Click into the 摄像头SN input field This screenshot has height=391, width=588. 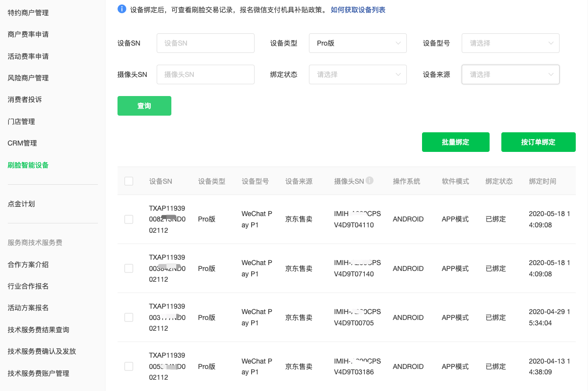[x=205, y=74]
